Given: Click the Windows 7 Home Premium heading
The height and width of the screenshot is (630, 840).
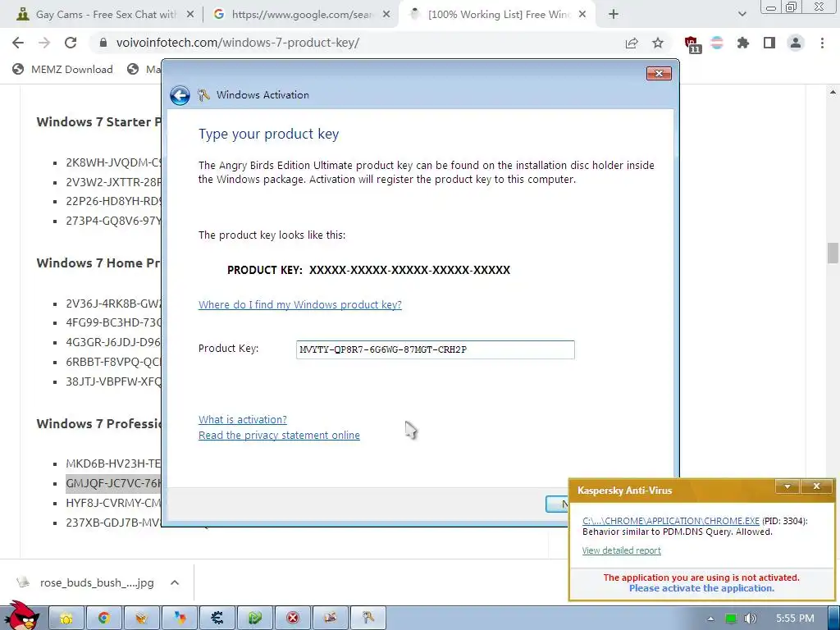Looking at the screenshot, I should coord(98,263).
